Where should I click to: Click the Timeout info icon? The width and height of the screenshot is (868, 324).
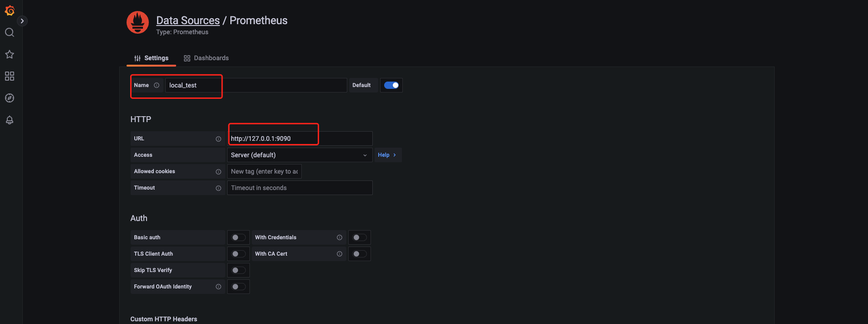coord(218,188)
